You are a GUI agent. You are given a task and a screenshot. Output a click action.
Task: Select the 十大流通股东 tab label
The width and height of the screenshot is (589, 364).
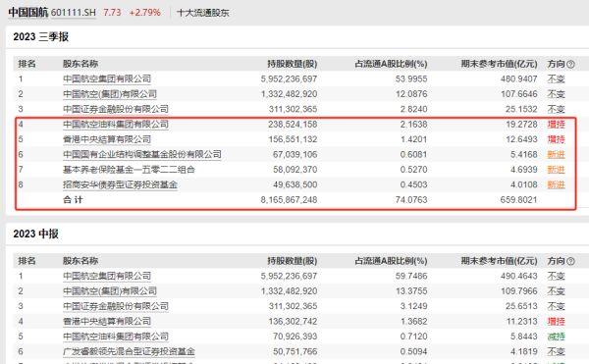[203, 13]
